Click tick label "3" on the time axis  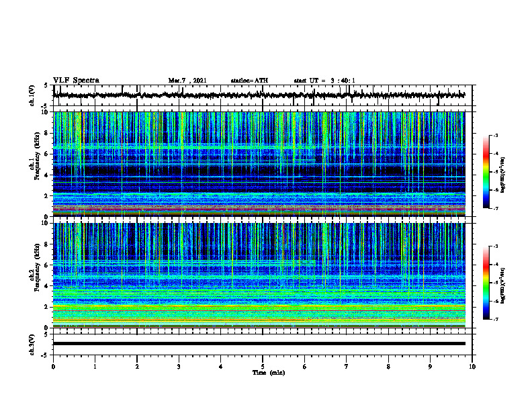(x=179, y=367)
